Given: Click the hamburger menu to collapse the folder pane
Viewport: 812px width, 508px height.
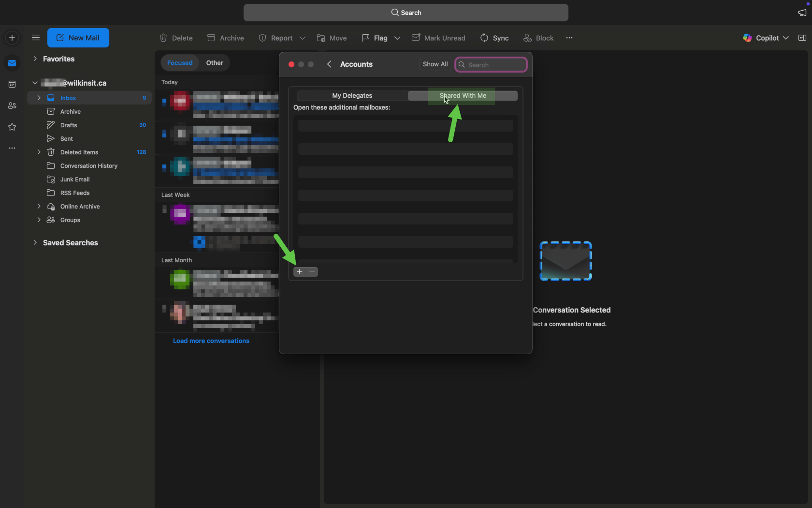Looking at the screenshot, I should pyautogui.click(x=35, y=38).
